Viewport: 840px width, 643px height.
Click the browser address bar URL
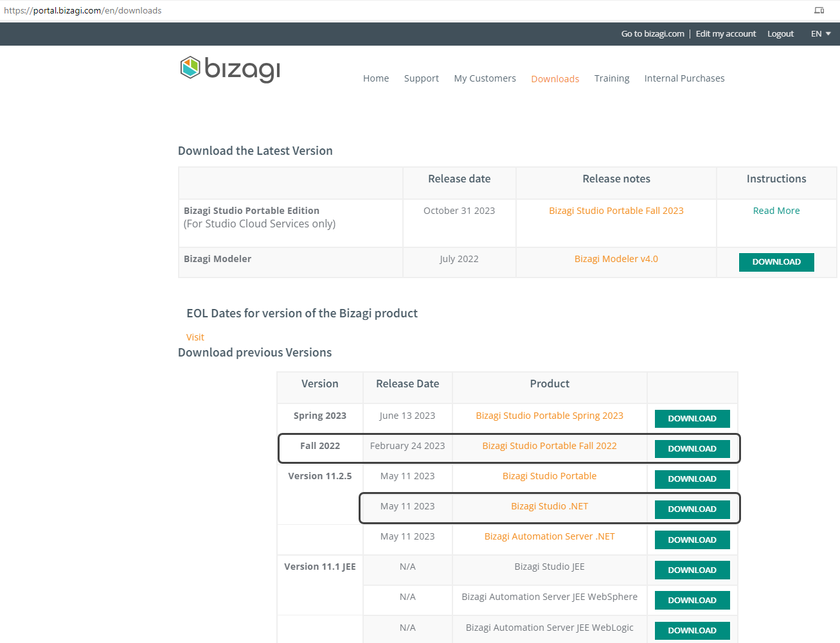tap(83, 10)
